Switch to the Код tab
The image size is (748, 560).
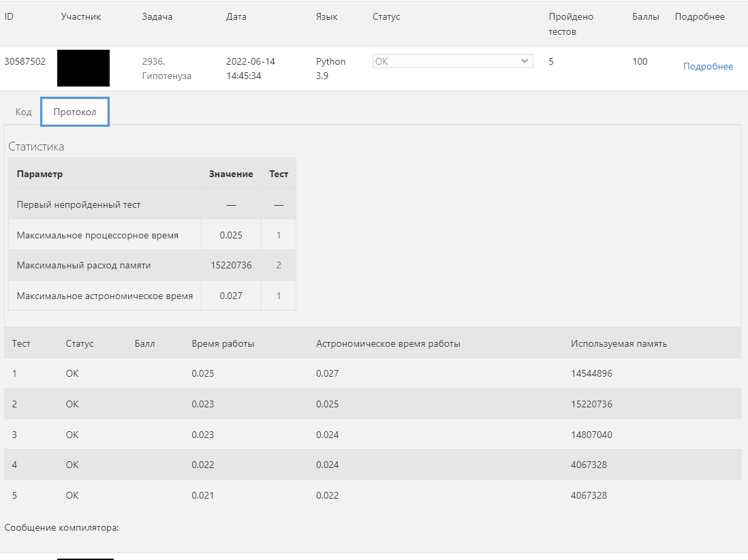23,112
